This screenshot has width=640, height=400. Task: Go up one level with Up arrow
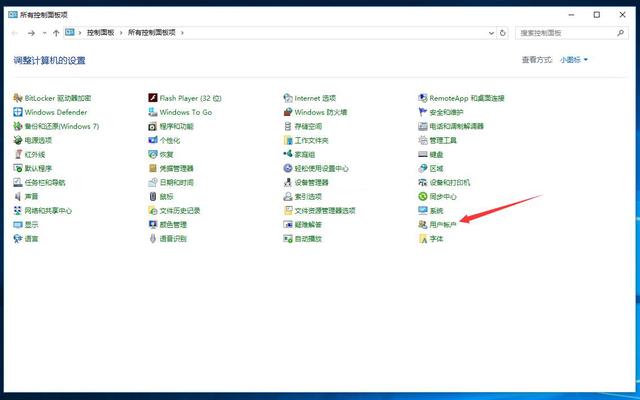(x=56, y=33)
